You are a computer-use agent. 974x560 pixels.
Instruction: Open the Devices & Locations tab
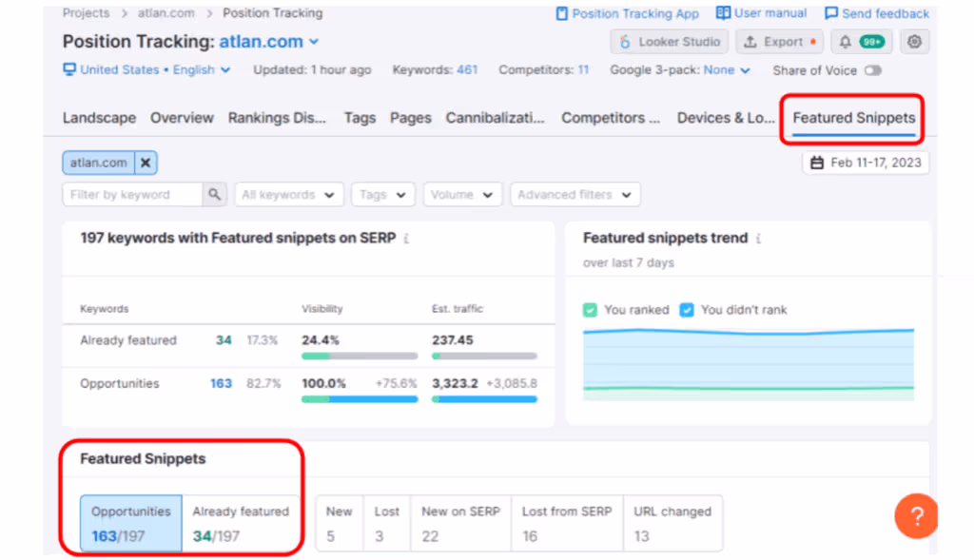pos(726,118)
